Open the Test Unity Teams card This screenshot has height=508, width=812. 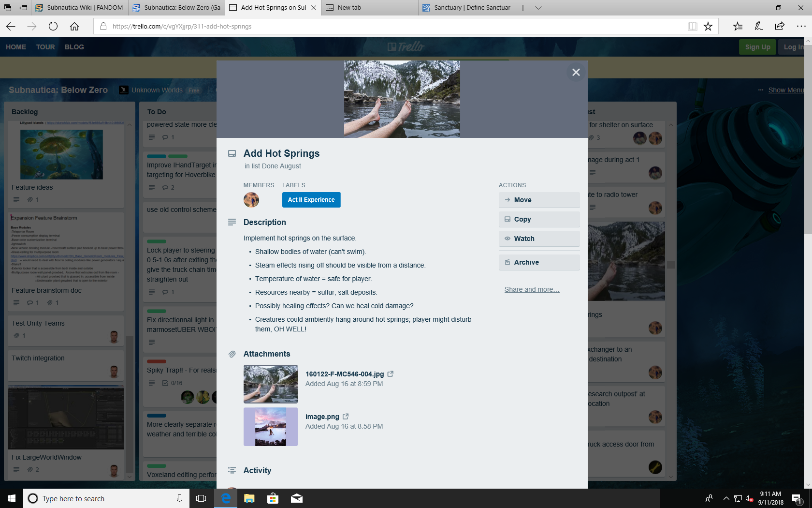tap(66, 331)
